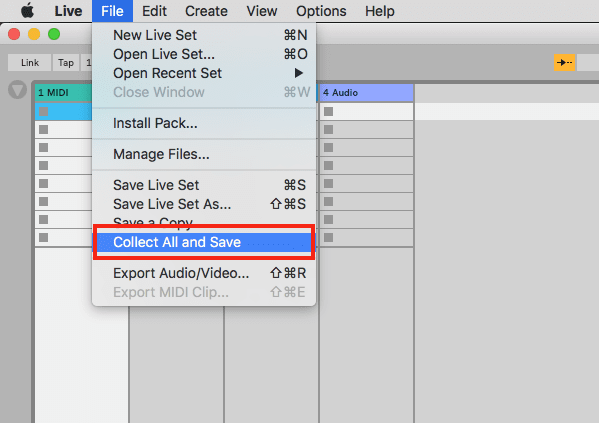Click the Tap tempo button
The height and width of the screenshot is (423, 599).
[66, 63]
